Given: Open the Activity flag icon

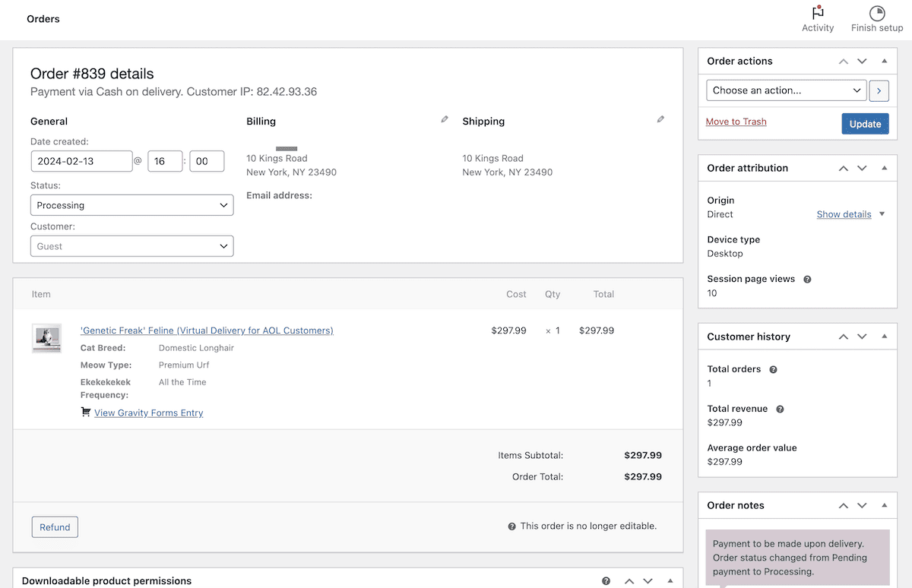Looking at the screenshot, I should tap(818, 13).
